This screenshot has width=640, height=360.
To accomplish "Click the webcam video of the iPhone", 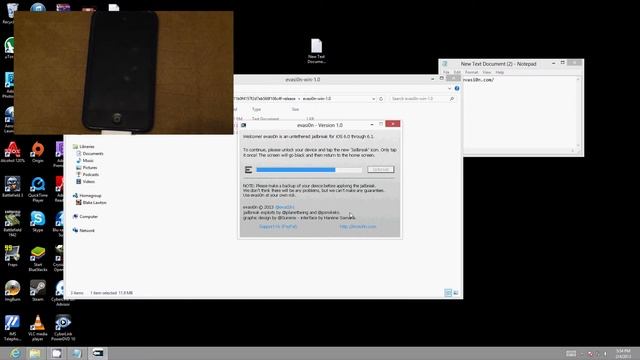I will [x=124, y=73].
